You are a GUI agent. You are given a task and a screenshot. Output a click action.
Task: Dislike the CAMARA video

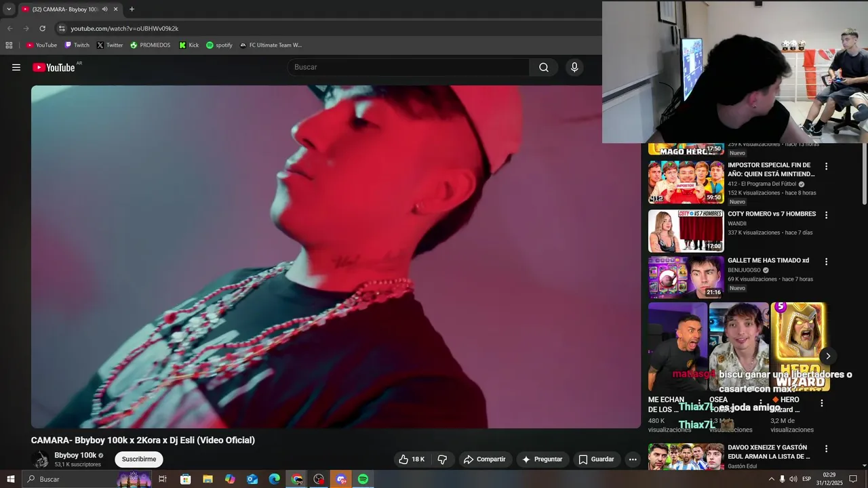pos(442,460)
